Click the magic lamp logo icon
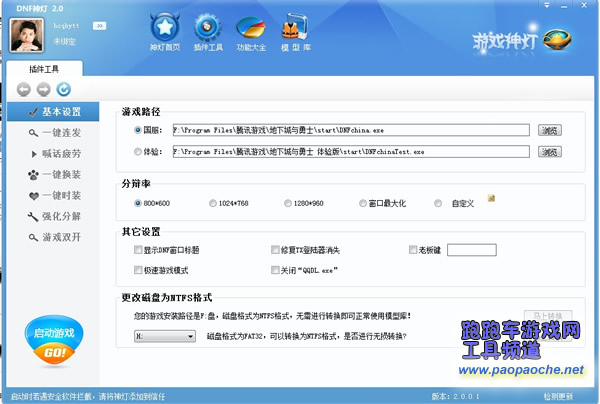600x404 pixels. [557, 39]
